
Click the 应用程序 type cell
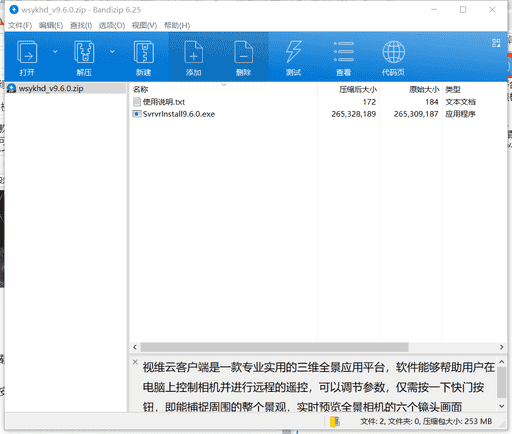(460, 114)
